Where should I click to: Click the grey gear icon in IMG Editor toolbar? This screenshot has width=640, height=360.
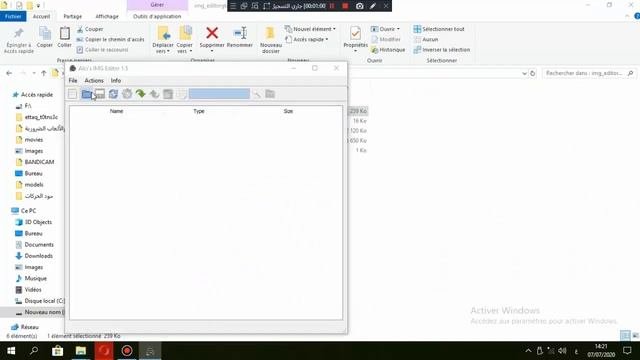tap(127, 94)
